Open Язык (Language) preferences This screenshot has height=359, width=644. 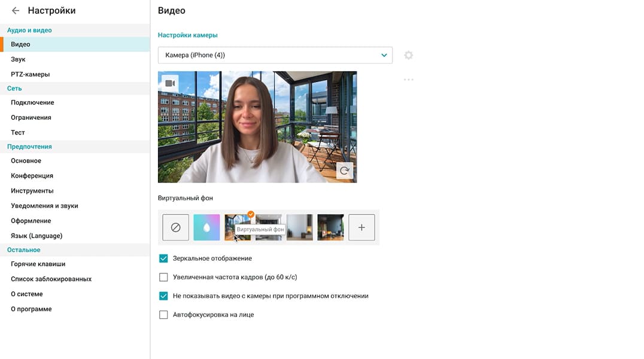(x=37, y=236)
